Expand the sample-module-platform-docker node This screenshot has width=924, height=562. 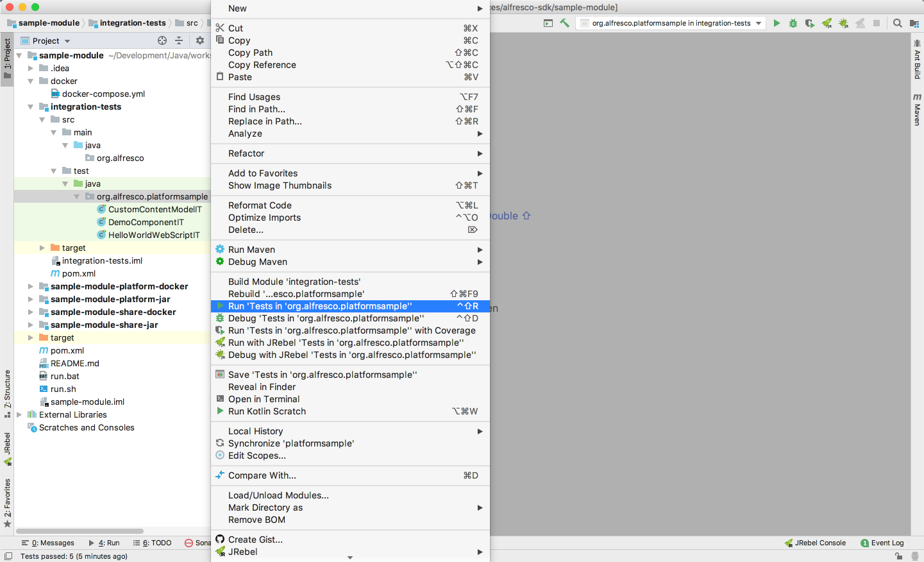tap(29, 286)
